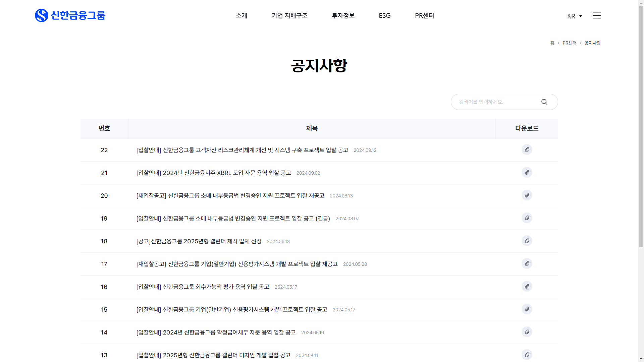Click date 2024.09.12 text

(x=365, y=150)
